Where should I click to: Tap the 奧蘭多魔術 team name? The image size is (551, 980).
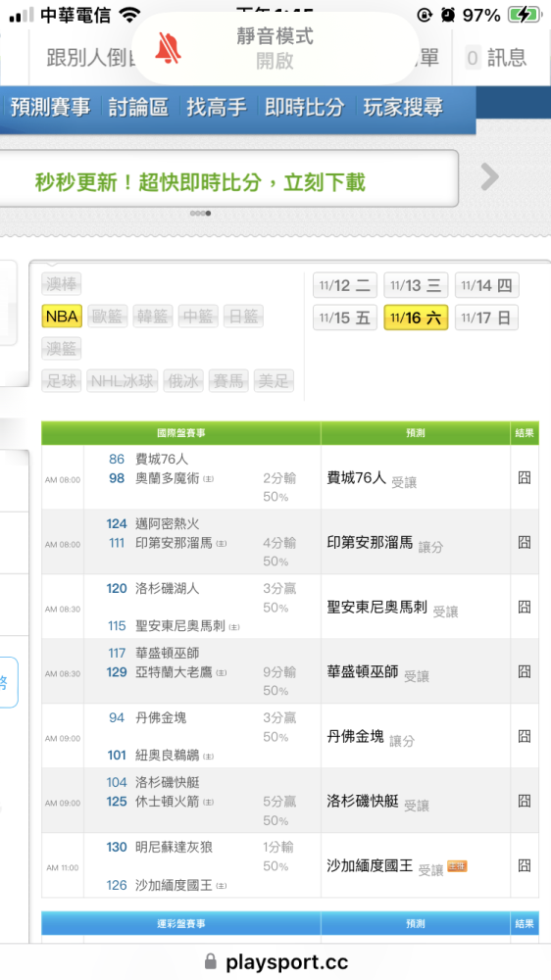168,479
